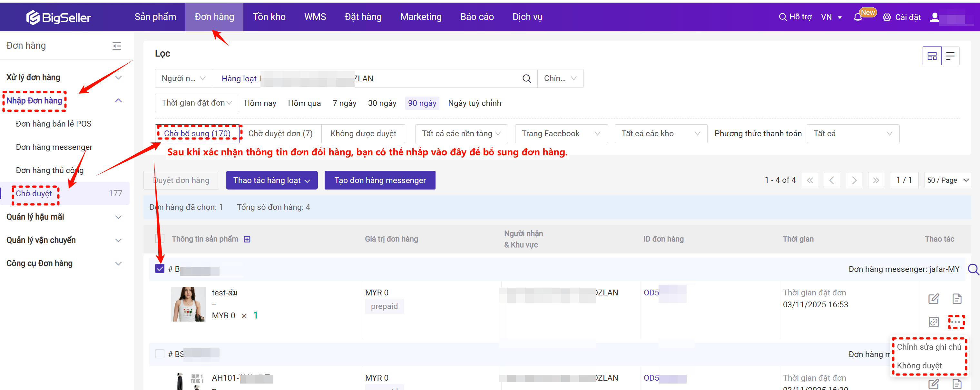
Task: Click the link icon on first order
Action: (933, 322)
